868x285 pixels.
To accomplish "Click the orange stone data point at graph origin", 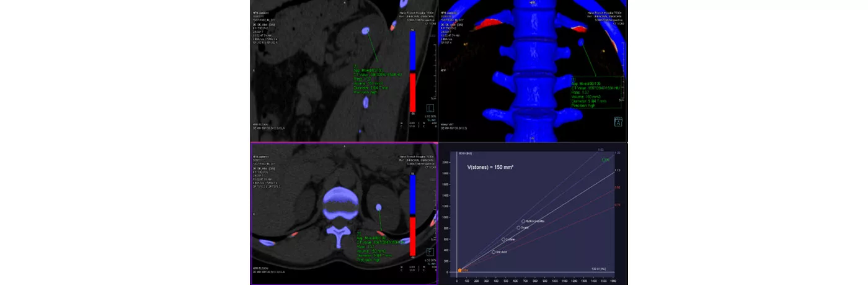I will coord(459,270).
